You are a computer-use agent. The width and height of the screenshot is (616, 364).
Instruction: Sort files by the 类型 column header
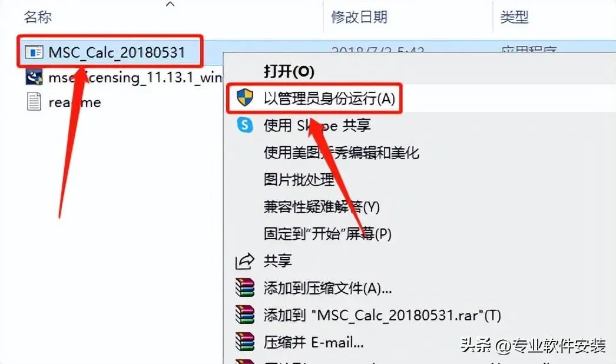pos(514,17)
